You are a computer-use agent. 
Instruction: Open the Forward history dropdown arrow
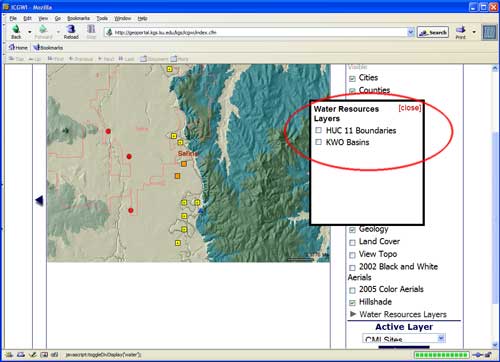click(x=58, y=32)
